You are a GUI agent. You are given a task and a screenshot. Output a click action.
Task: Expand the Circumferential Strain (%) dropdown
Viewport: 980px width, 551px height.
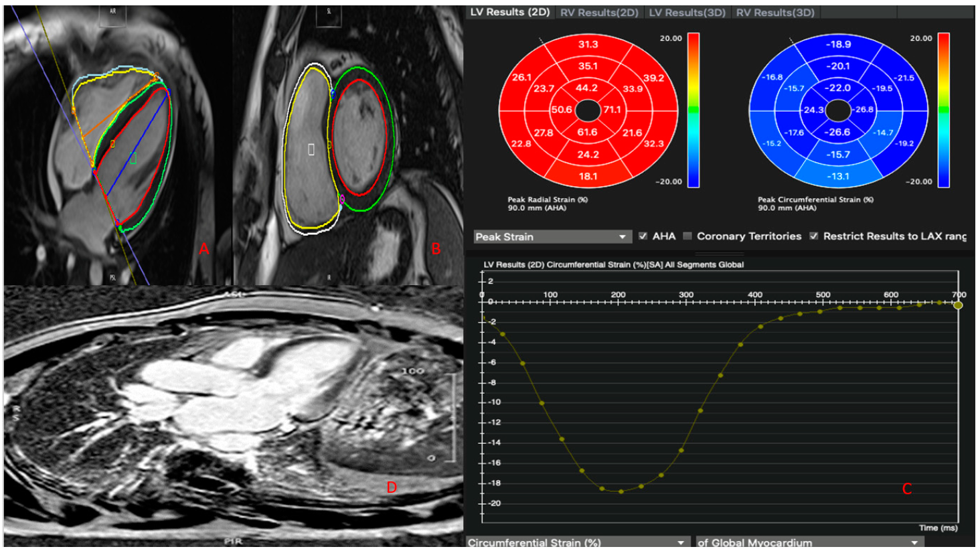point(577,542)
